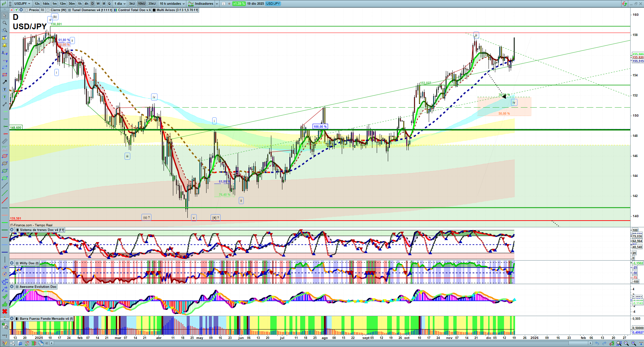Image resolution: width=644 pixels, height=347 pixels.
Task: Toggle the Cierre (W) checkbox
Action: 48,10
